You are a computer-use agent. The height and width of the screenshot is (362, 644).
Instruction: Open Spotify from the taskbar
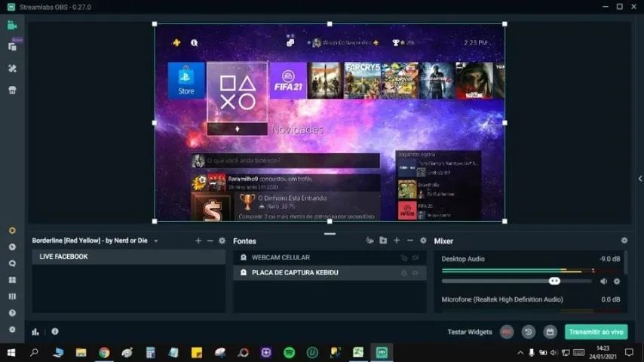(x=289, y=352)
